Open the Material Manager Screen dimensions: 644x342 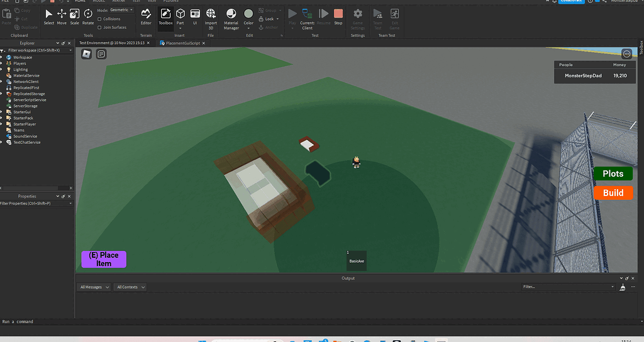click(x=231, y=18)
